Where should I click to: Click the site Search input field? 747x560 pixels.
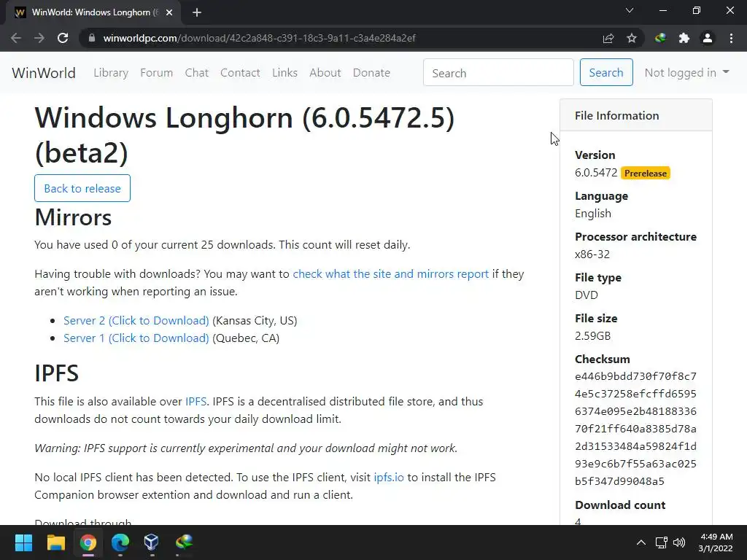click(x=498, y=73)
